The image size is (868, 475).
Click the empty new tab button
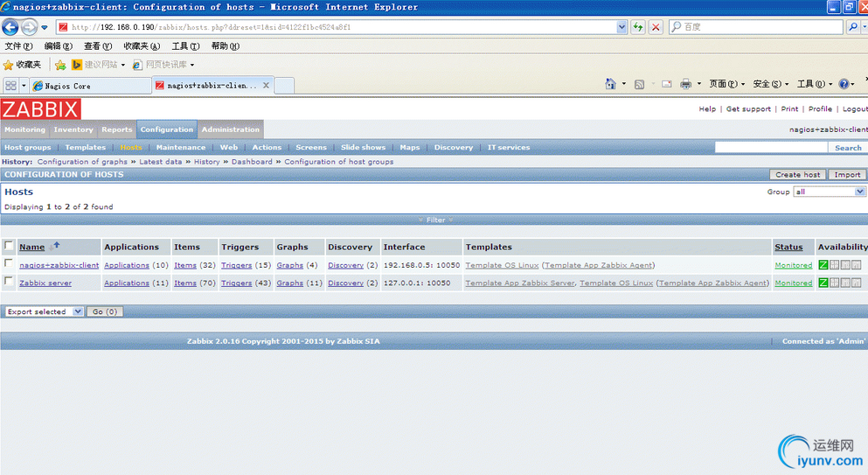pyautogui.click(x=284, y=86)
